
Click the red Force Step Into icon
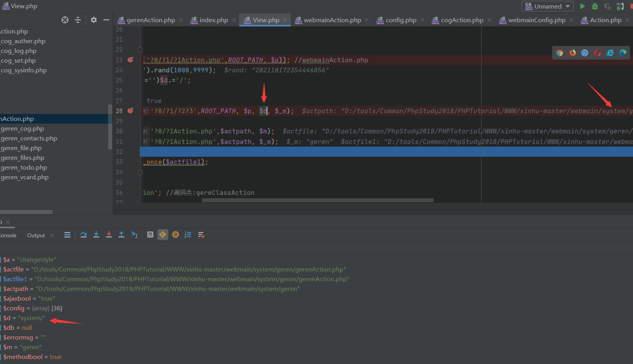coord(109,234)
